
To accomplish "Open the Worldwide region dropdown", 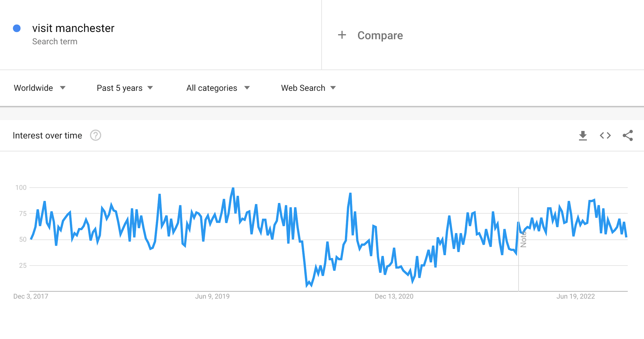I will click(x=40, y=88).
